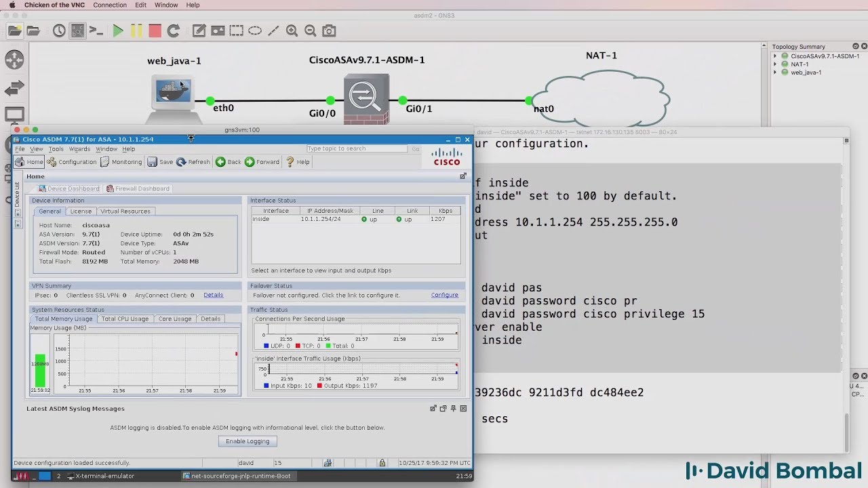The width and height of the screenshot is (868, 488).
Task: Select CiscoASAv firewall node on canvas
Action: pos(366,98)
